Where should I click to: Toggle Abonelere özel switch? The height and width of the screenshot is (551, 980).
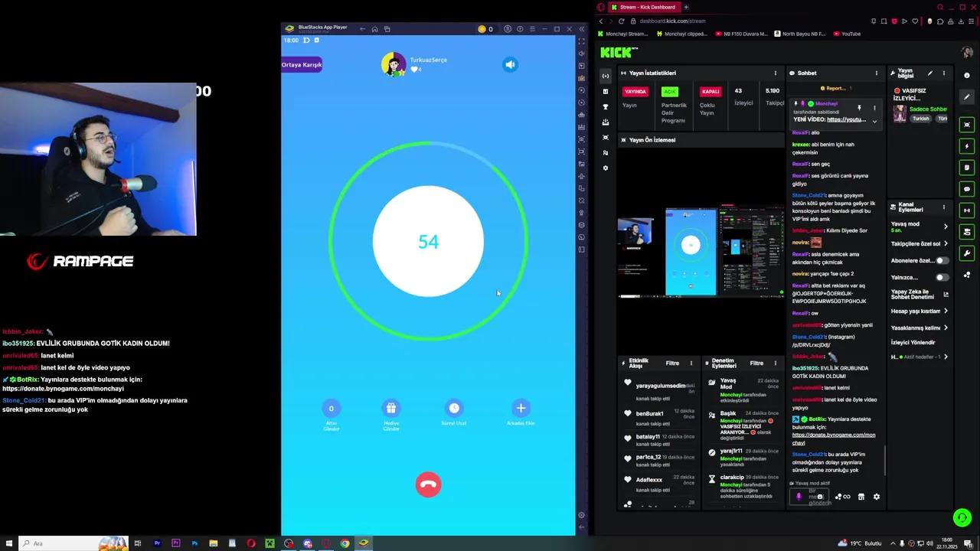pyautogui.click(x=942, y=260)
